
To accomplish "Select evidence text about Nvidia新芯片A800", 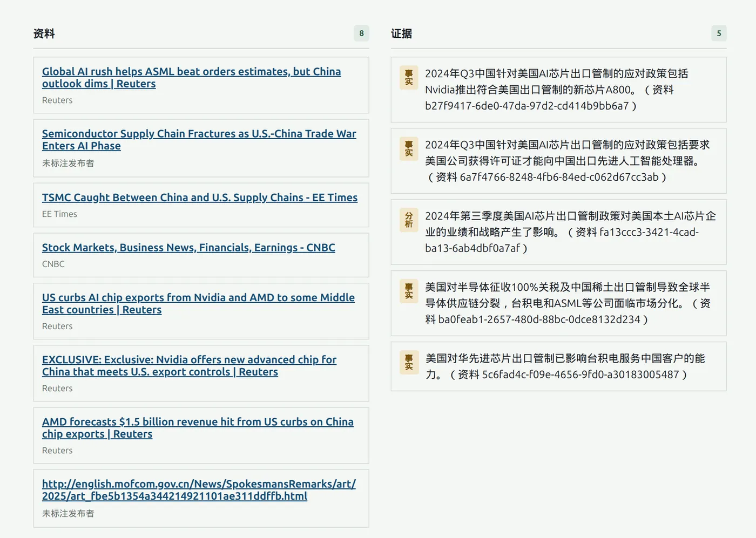I will point(557,90).
